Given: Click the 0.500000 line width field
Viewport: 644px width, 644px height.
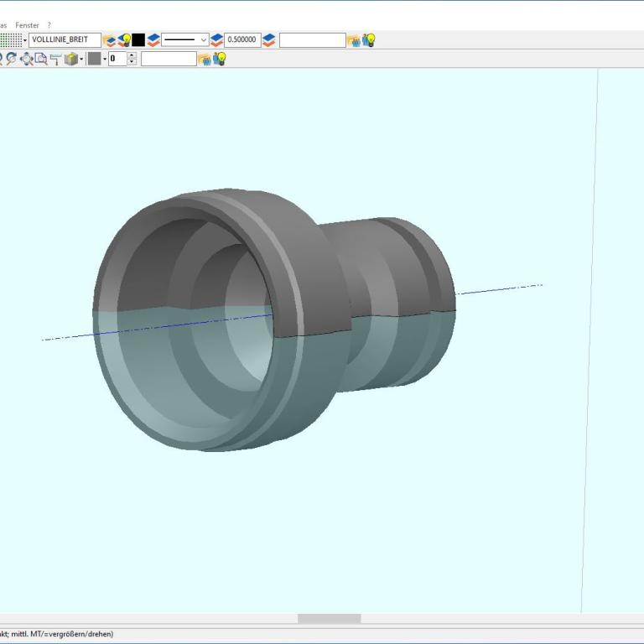Looking at the screenshot, I should pyautogui.click(x=242, y=40).
